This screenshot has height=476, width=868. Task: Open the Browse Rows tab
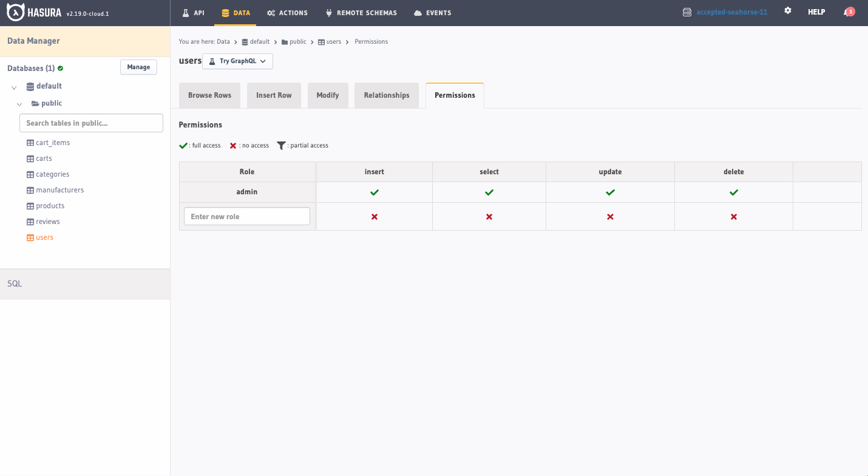coord(209,95)
